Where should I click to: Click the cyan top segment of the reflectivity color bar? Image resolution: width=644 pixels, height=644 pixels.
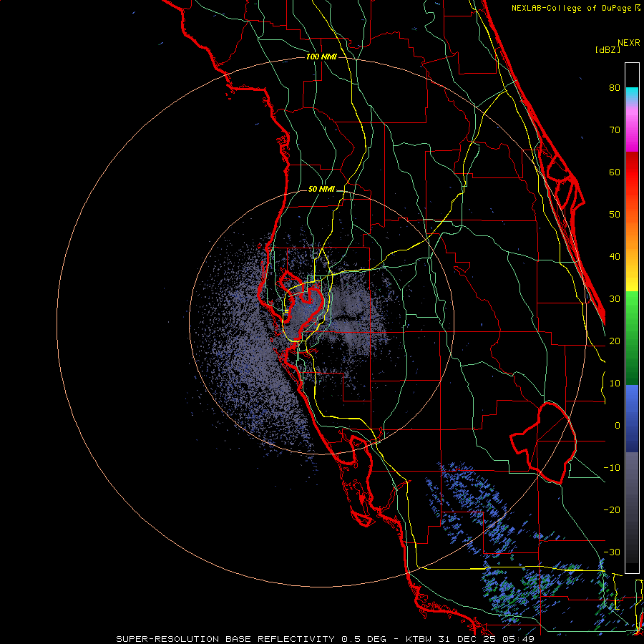point(632,94)
